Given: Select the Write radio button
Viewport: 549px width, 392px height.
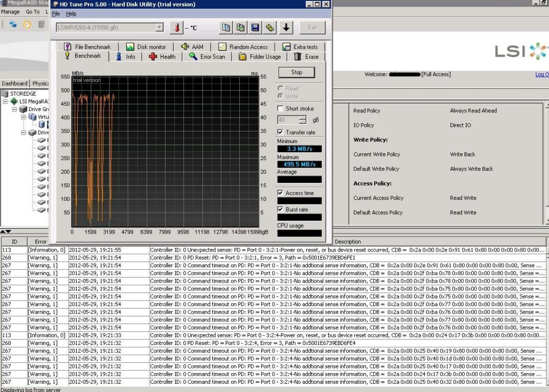Looking at the screenshot, I should click(280, 96).
